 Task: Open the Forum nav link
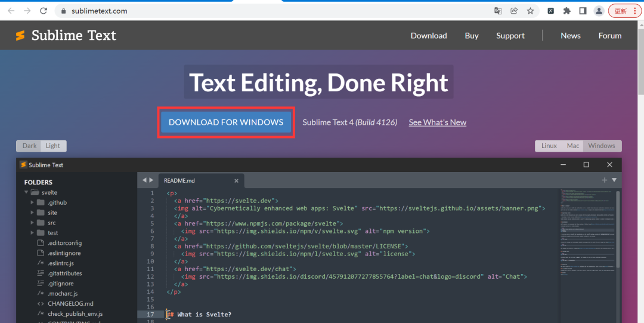point(610,36)
